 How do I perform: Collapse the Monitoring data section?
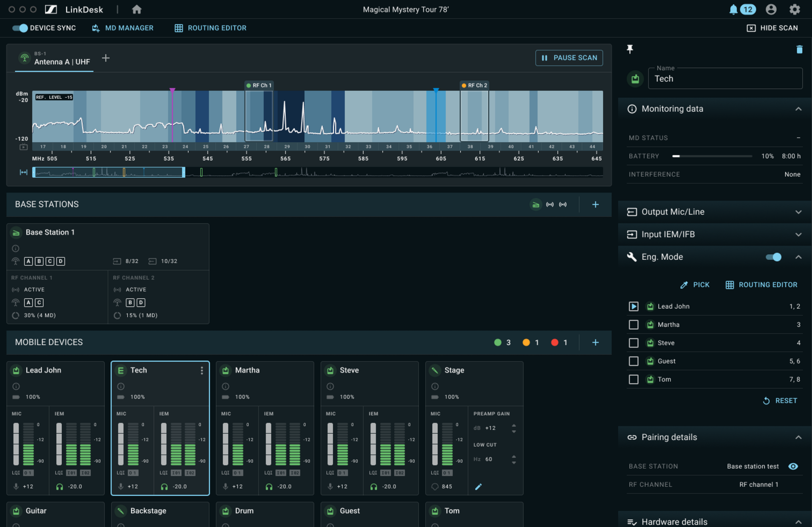pyautogui.click(x=798, y=109)
